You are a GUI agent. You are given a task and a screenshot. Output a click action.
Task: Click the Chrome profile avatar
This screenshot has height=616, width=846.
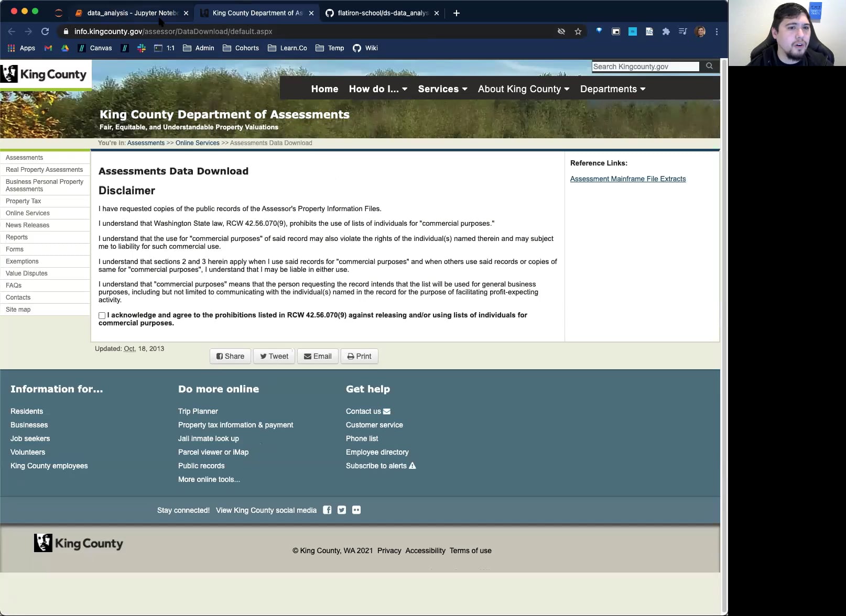tap(700, 31)
